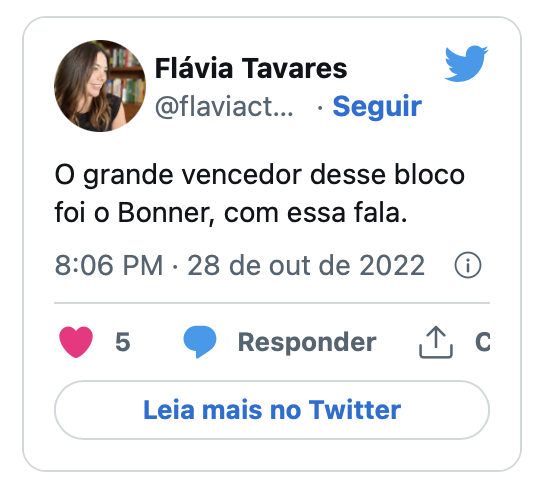Click the Responder label
This screenshot has width=538, height=486.
pos(307,343)
